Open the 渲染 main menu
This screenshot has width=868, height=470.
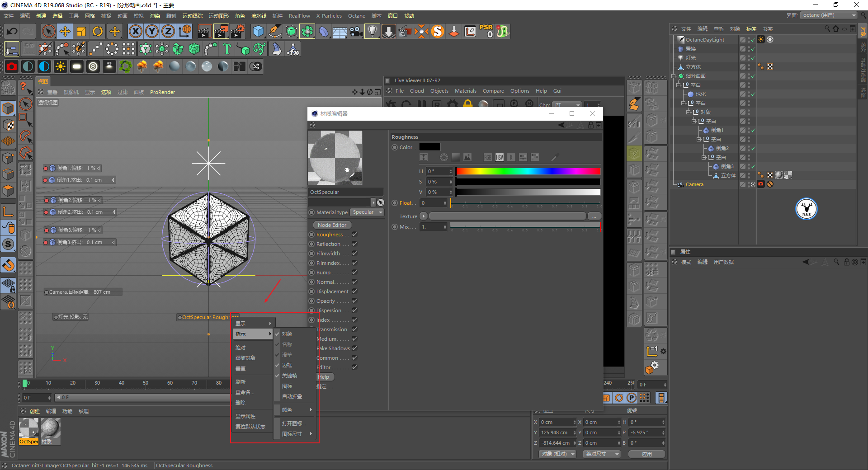(155, 16)
